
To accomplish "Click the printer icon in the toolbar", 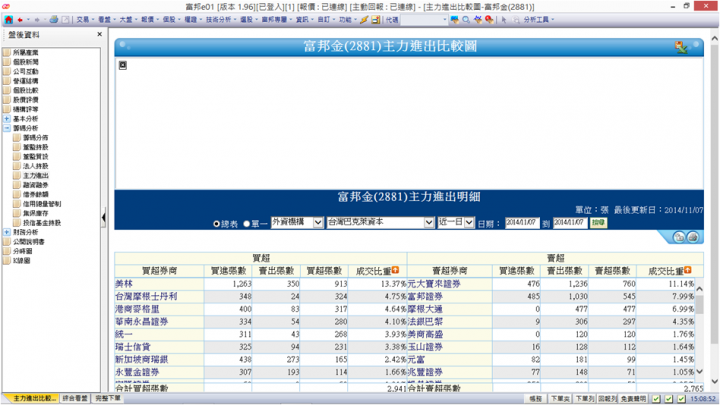I will (x=54, y=20).
